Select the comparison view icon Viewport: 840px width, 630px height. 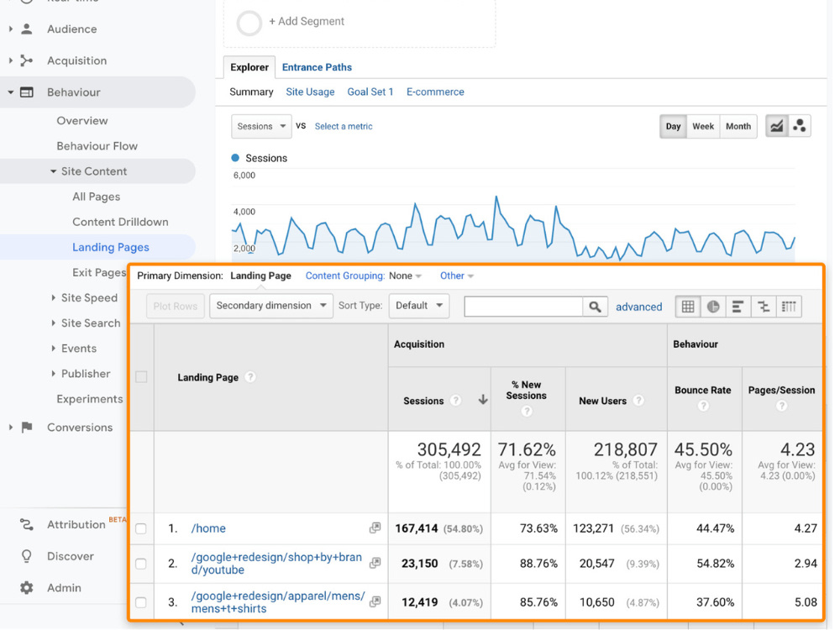[764, 307]
